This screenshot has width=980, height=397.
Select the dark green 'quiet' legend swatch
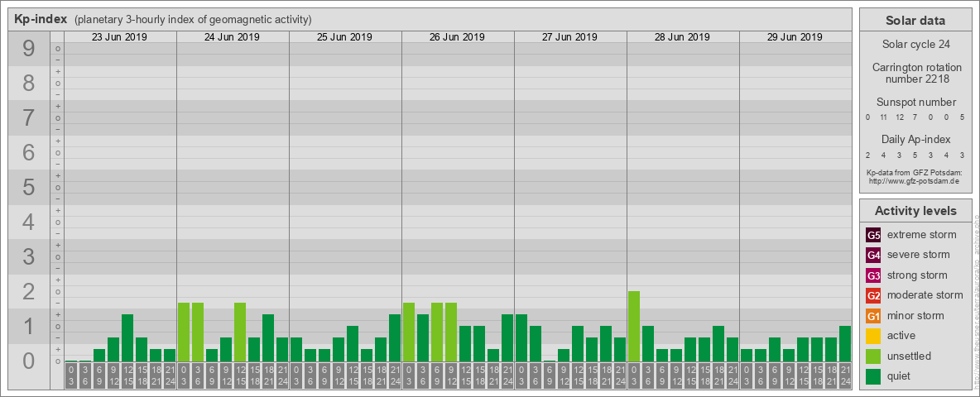[x=873, y=376]
